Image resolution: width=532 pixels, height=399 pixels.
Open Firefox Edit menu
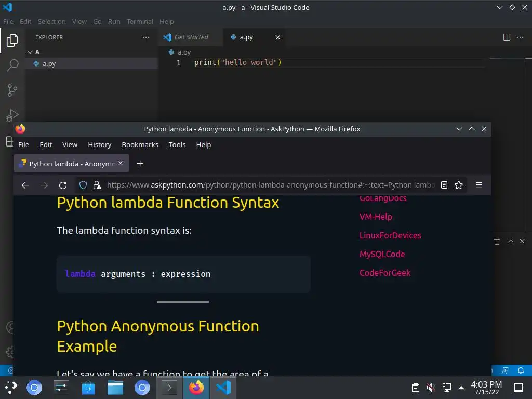click(46, 145)
